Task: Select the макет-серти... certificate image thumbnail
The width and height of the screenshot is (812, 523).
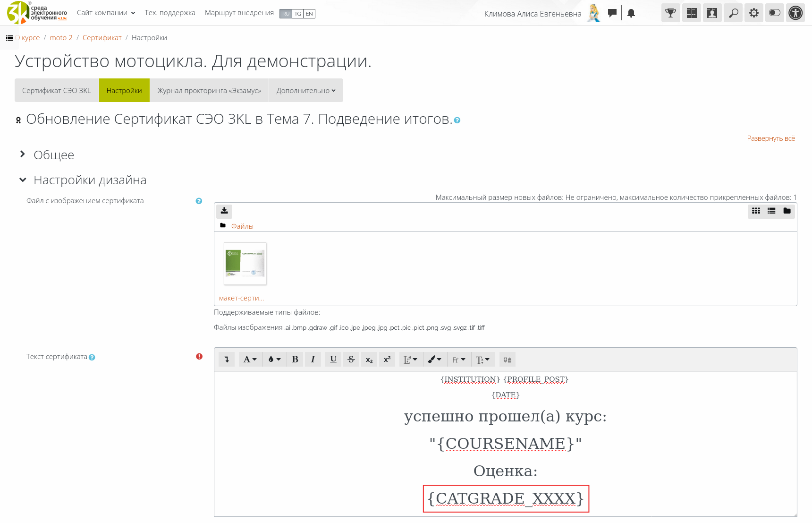Action: click(x=245, y=264)
